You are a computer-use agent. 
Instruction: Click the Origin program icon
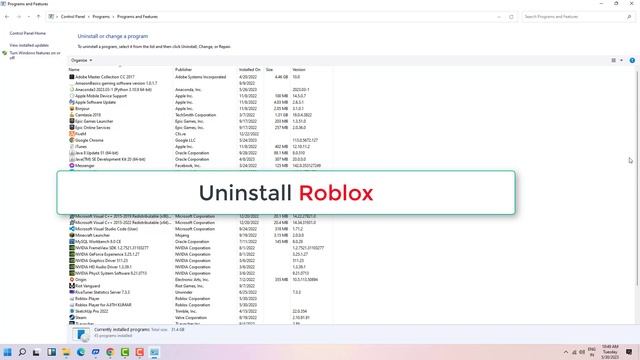(x=71, y=280)
